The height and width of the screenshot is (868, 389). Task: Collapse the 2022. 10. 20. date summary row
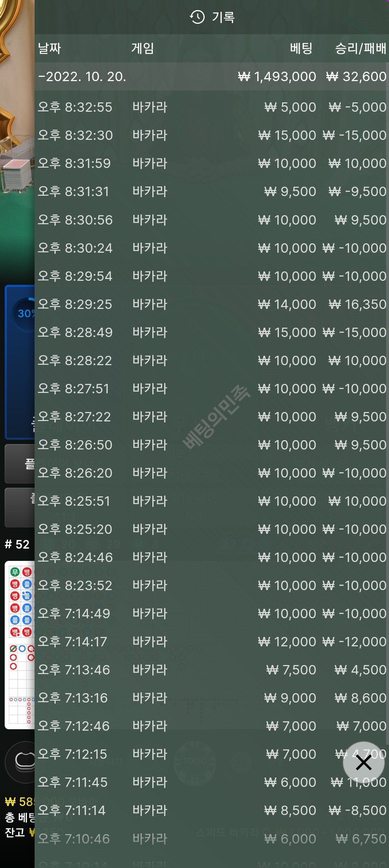[x=211, y=76]
